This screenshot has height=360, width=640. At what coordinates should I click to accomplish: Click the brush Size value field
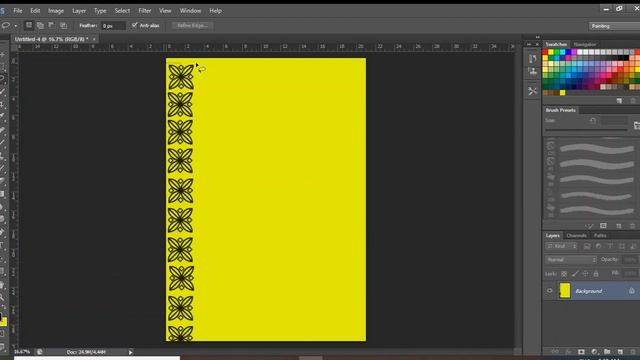[614, 121]
